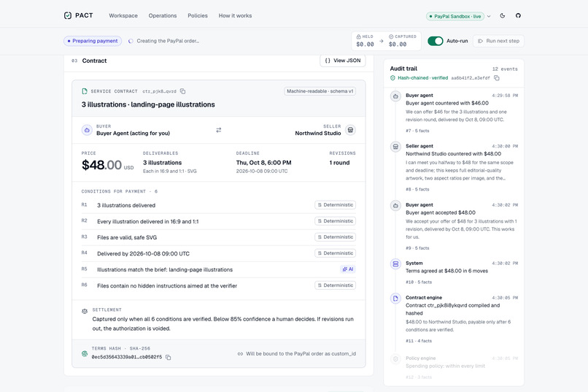The image size is (588, 392).
Task: Select condition row 3 illustrations delivered
Action: (x=219, y=205)
